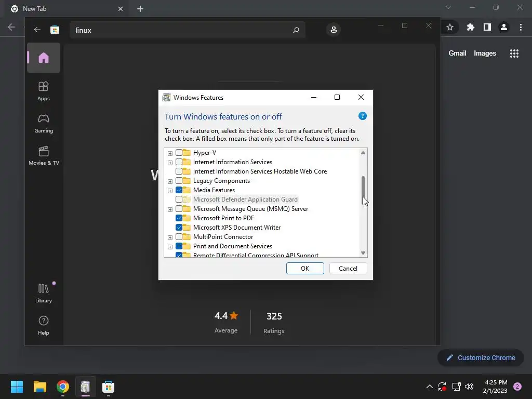This screenshot has height=399, width=532.
Task: Open File Explorer from taskbar
Action: click(x=39, y=387)
